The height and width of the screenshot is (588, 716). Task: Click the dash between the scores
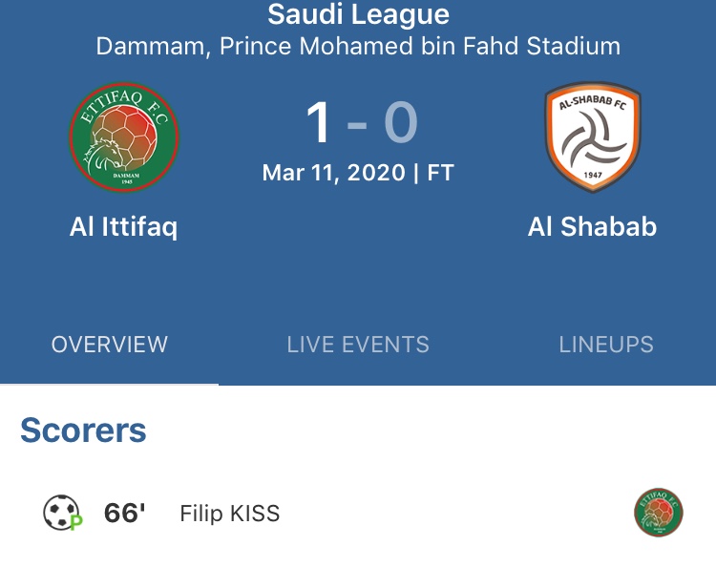coord(358,125)
